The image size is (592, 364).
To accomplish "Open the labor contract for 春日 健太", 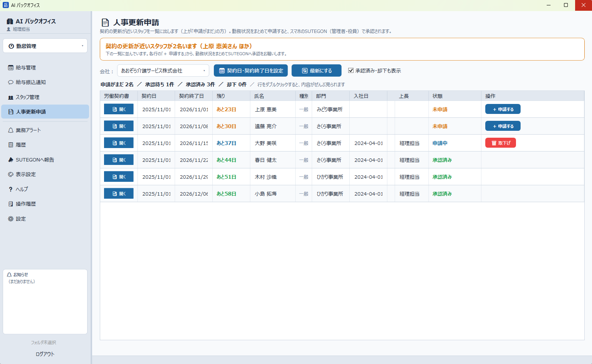I will 119,160.
